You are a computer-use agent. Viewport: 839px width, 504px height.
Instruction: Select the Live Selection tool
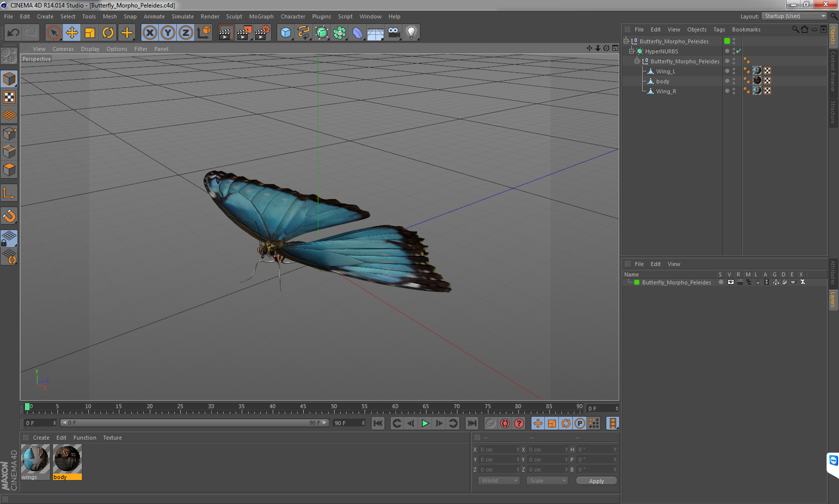(x=53, y=33)
